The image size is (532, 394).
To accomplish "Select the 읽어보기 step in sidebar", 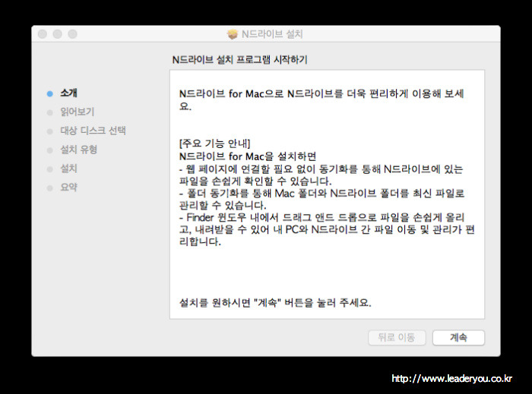I will (77, 112).
